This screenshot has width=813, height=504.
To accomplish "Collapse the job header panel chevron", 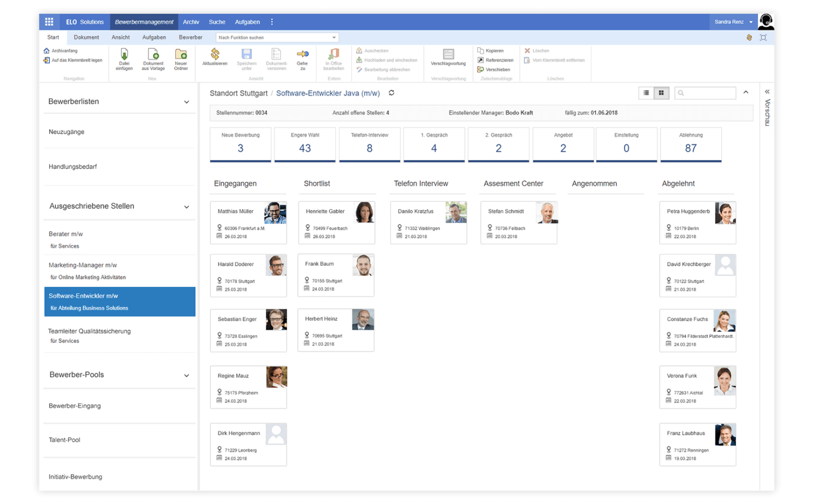I will 746,92.
